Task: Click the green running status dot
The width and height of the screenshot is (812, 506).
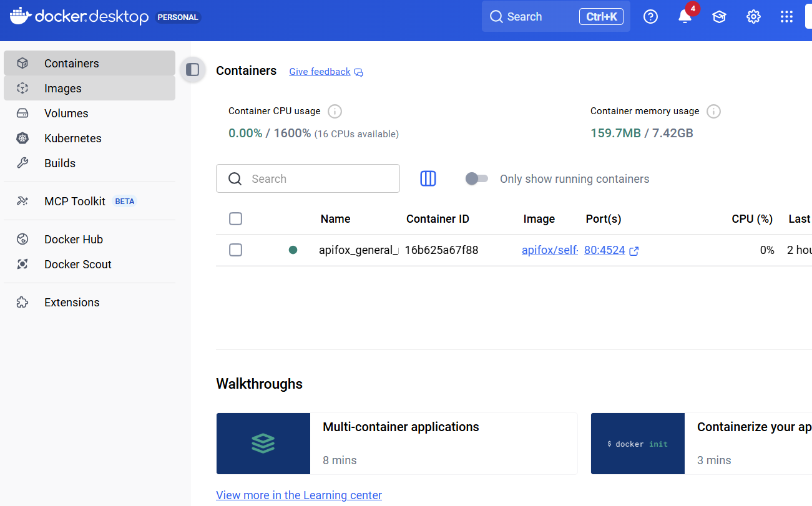Action: click(293, 250)
